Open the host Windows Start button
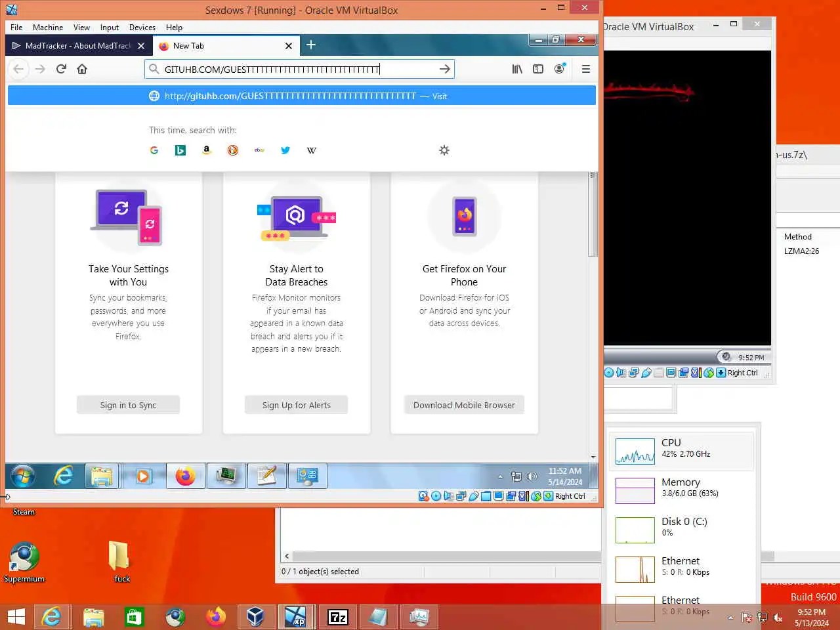The height and width of the screenshot is (630, 840). 16,617
